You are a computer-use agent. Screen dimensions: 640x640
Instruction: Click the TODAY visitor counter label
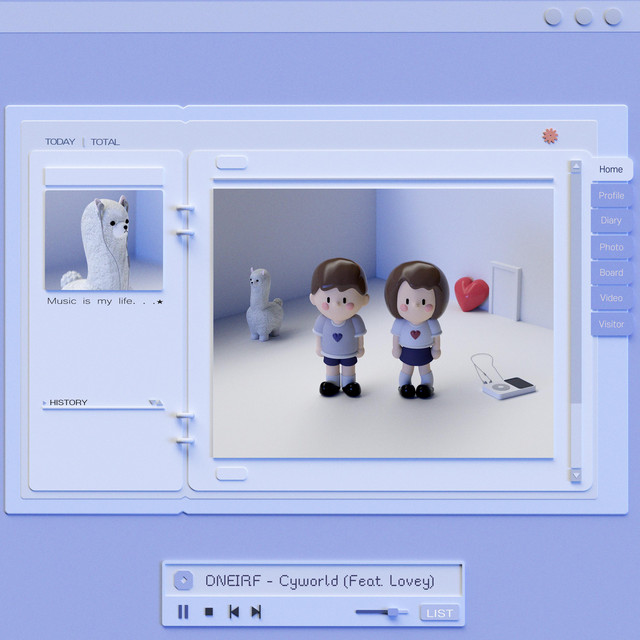(60, 142)
